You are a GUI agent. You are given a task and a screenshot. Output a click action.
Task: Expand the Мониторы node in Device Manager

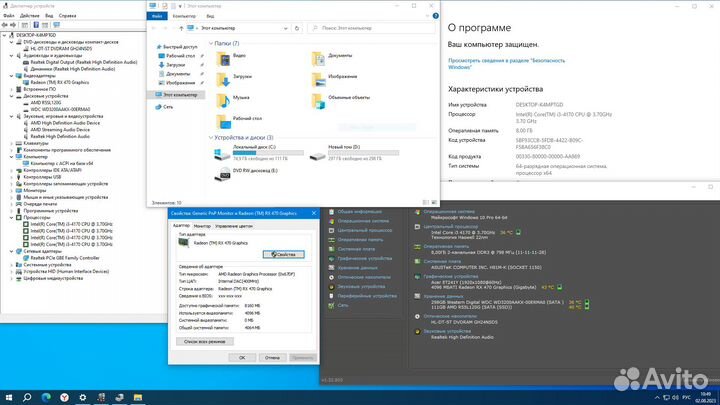(11, 191)
